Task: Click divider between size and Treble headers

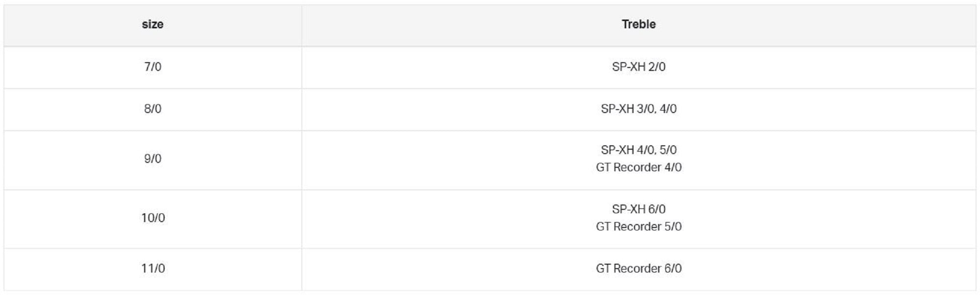Action: (x=302, y=24)
